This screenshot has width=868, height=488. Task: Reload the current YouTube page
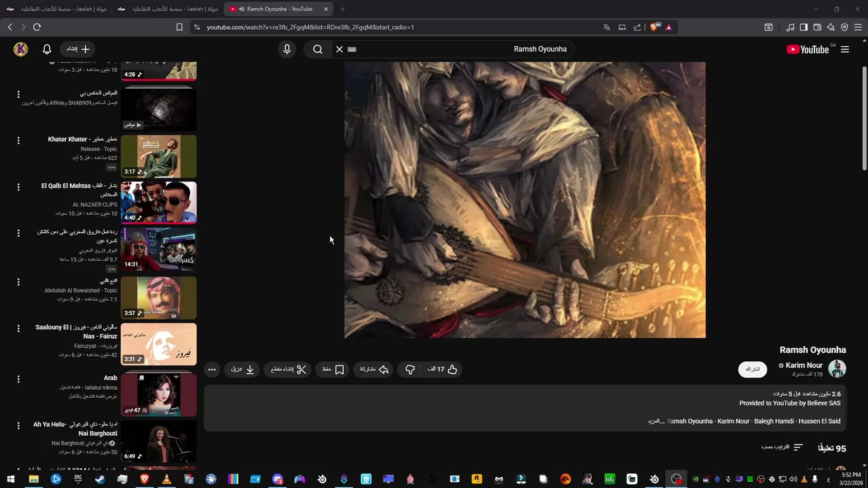(37, 27)
